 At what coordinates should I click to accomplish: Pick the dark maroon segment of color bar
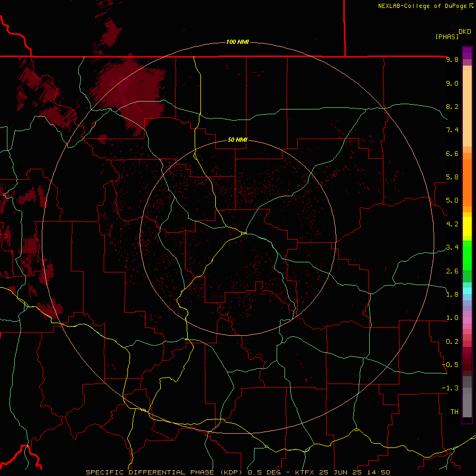467,362
